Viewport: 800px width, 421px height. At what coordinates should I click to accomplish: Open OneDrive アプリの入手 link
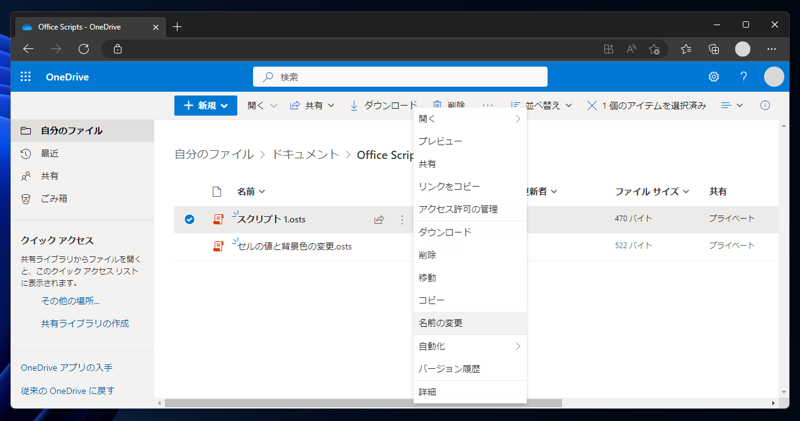tap(66, 368)
